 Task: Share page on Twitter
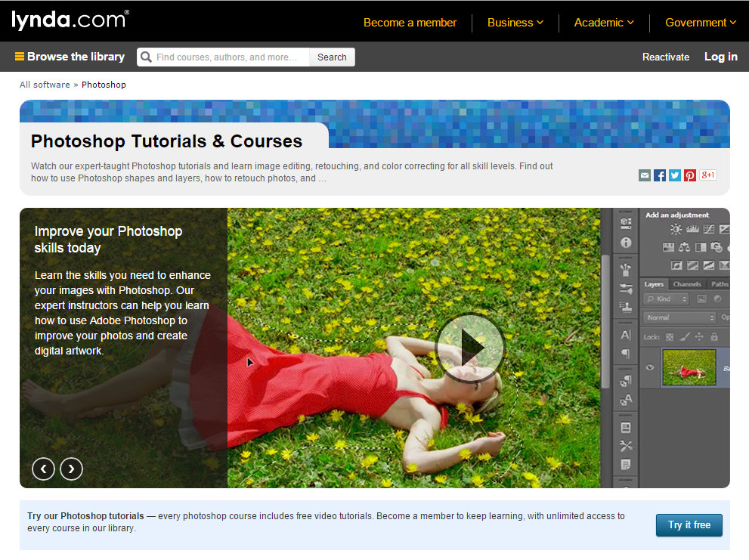[x=674, y=175]
